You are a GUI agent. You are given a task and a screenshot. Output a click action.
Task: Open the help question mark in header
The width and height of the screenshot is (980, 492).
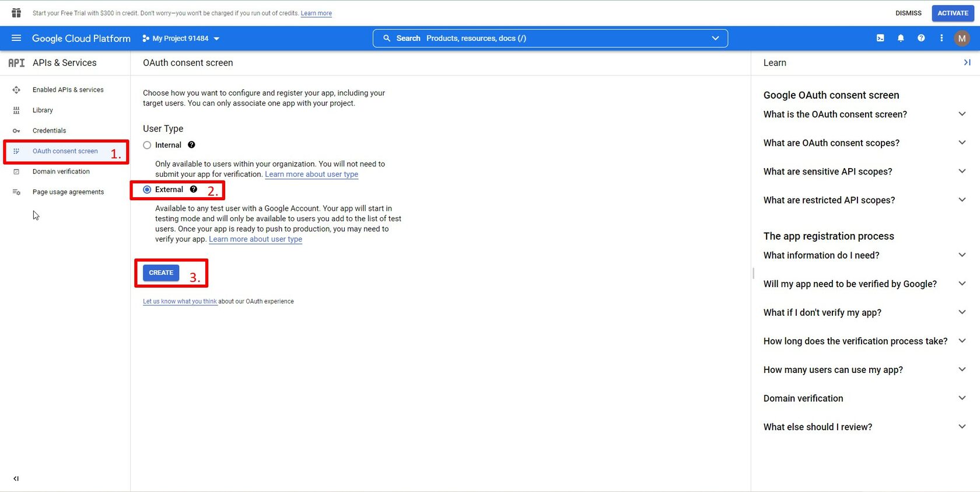coord(921,38)
